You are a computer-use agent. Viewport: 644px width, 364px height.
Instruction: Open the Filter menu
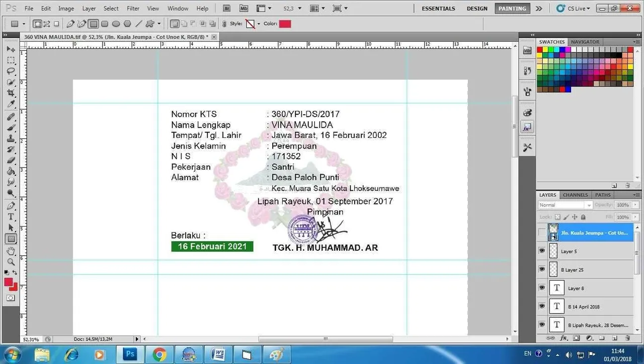point(133,8)
